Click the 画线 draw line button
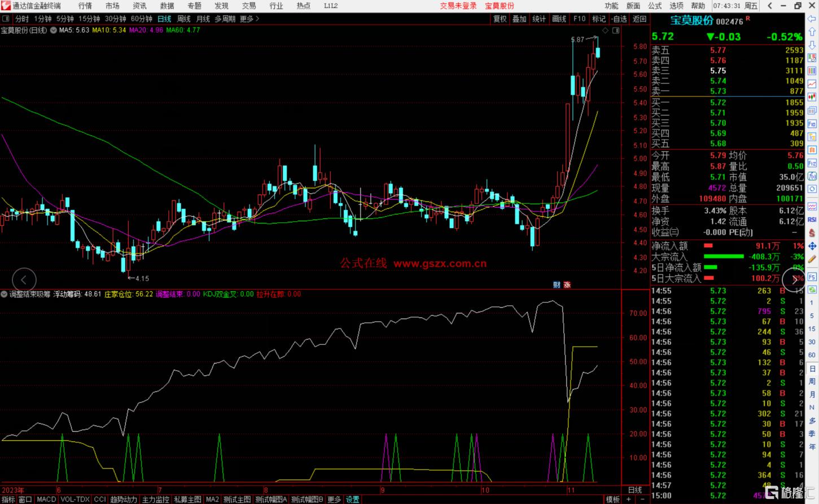 (x=559, y=19)
